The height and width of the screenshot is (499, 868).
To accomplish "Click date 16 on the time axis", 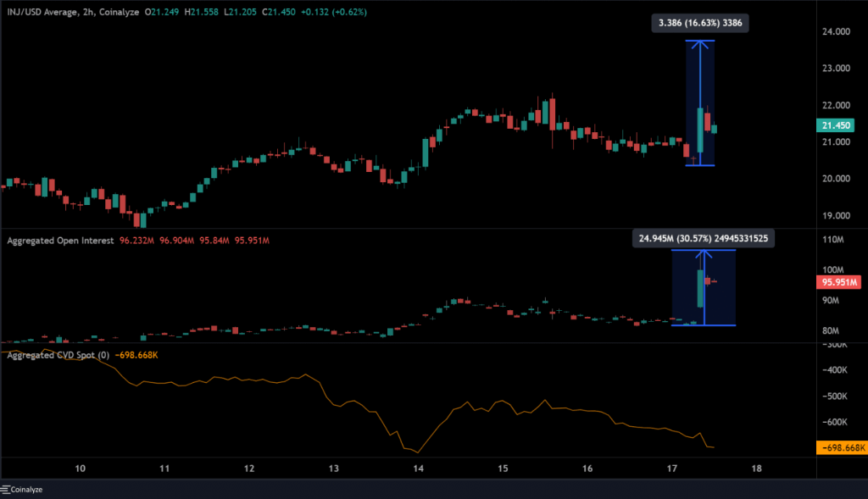I will coord(587,469).
